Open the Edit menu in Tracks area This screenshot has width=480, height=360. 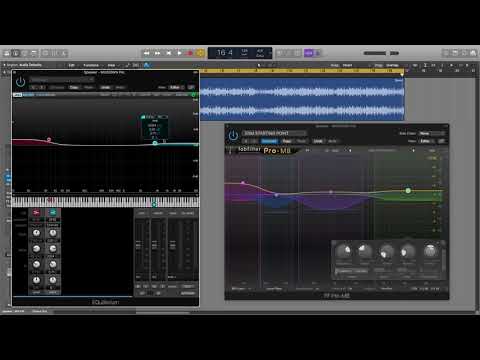click(x=72, y=65)
